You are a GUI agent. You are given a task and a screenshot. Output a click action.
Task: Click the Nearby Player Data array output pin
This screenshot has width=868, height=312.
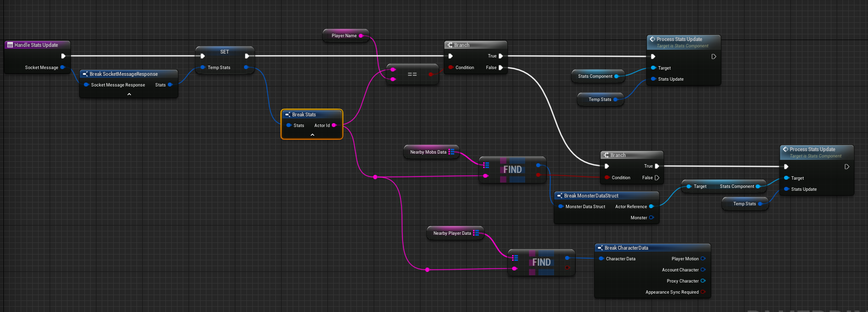pos(476,233)
